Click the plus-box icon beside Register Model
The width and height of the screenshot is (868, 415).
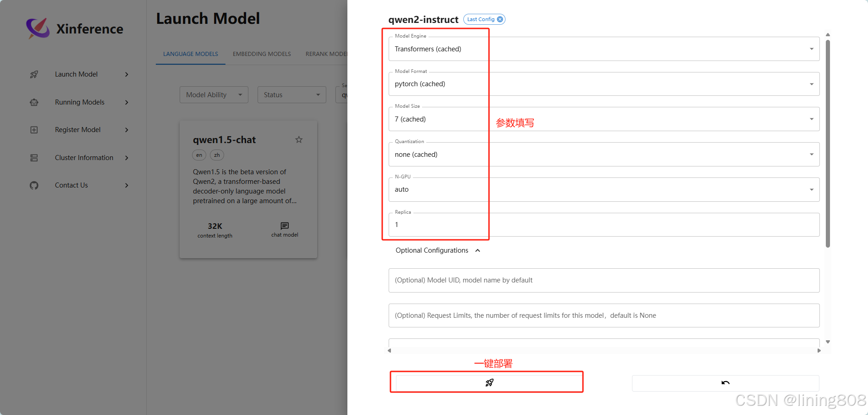tap(34, 130)
